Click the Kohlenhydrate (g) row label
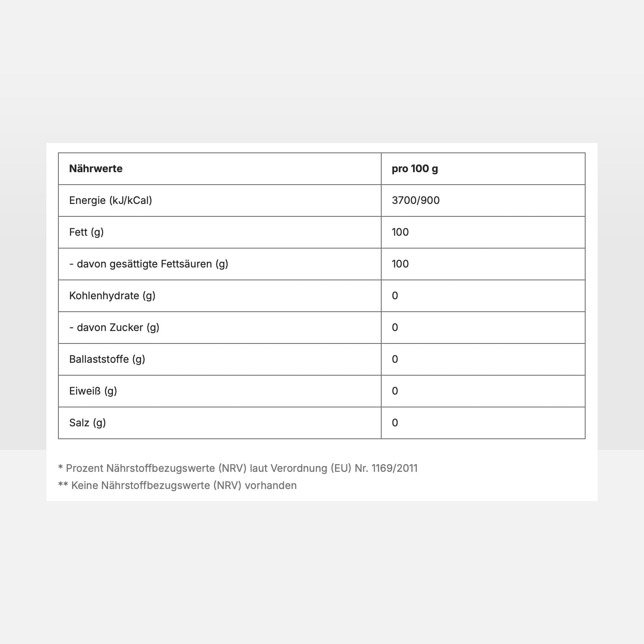The image size is (644, 644). pyautogui.click(x=112, y=296)
